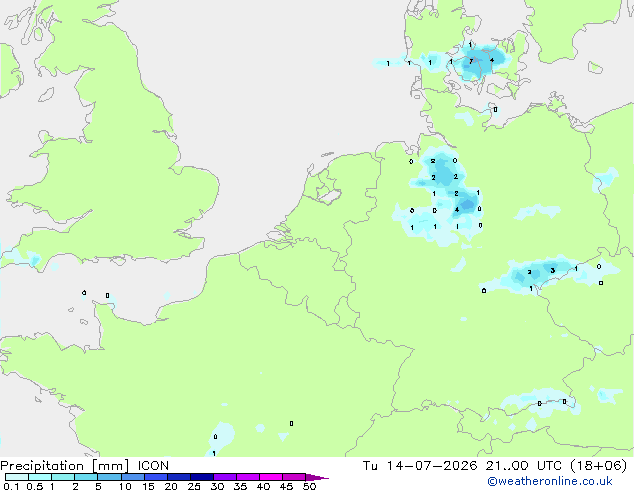The height and width of the screenshot is (490, 634).
Task: Click the arrow tip of the legend above 50
Action: click(x=317, y=477)
